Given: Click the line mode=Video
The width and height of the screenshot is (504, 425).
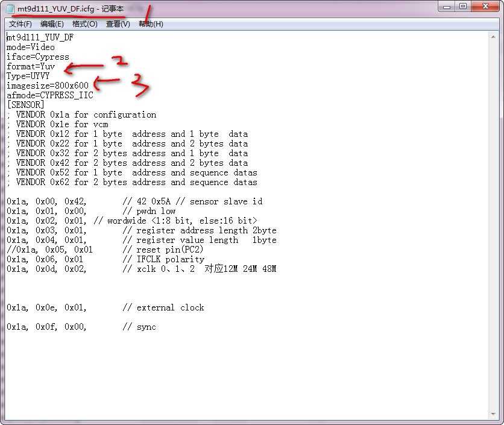Looking at the screenshot, I should click(x=31, y=47).
